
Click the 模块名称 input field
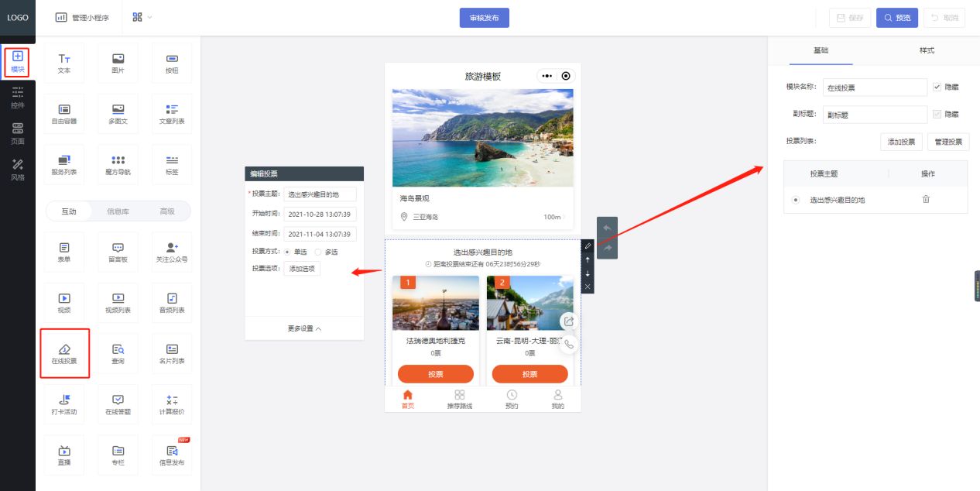tap(875, 88)
